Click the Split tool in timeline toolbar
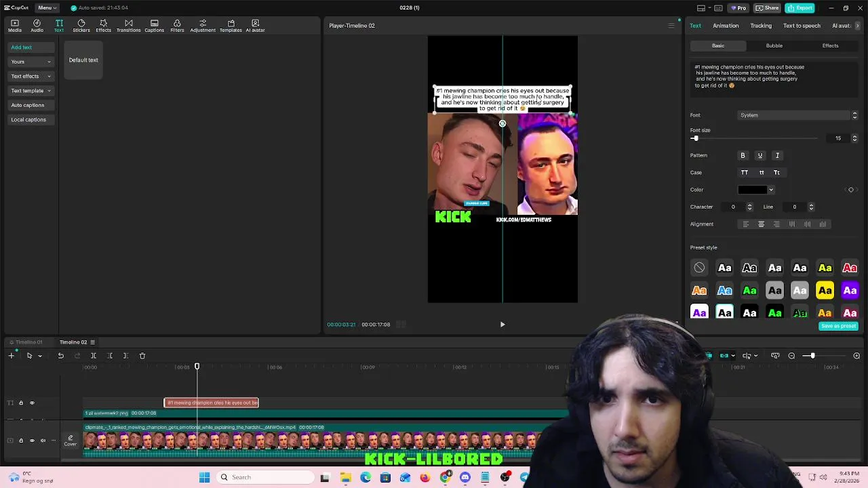 pyautogui.click(x=94, y=356)
